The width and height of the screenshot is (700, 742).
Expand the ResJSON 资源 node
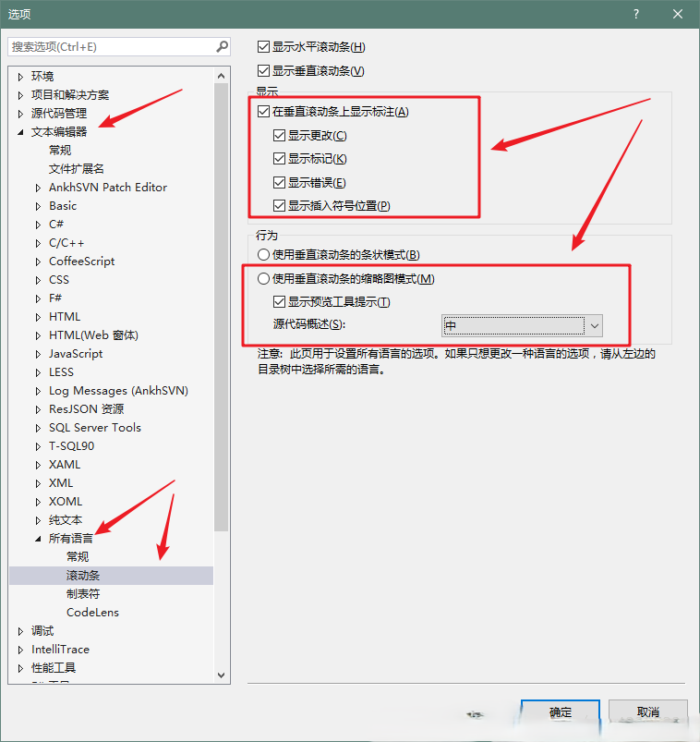coord(38,409)
